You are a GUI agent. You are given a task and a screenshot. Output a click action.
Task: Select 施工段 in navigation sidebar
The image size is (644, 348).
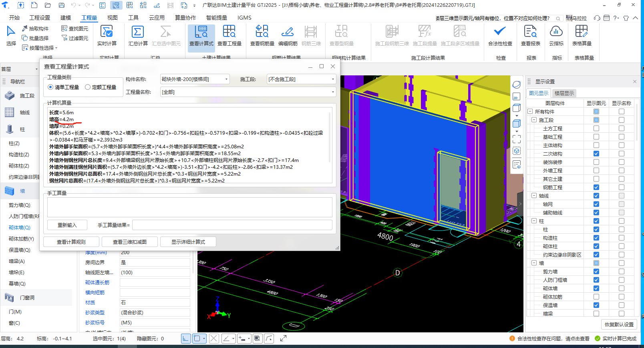pos(20,96)
